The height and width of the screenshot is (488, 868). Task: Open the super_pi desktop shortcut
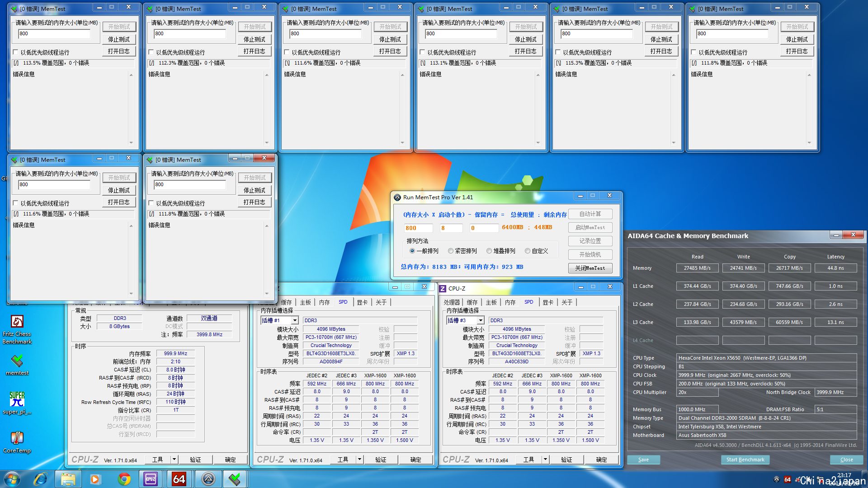pos(17,403)
